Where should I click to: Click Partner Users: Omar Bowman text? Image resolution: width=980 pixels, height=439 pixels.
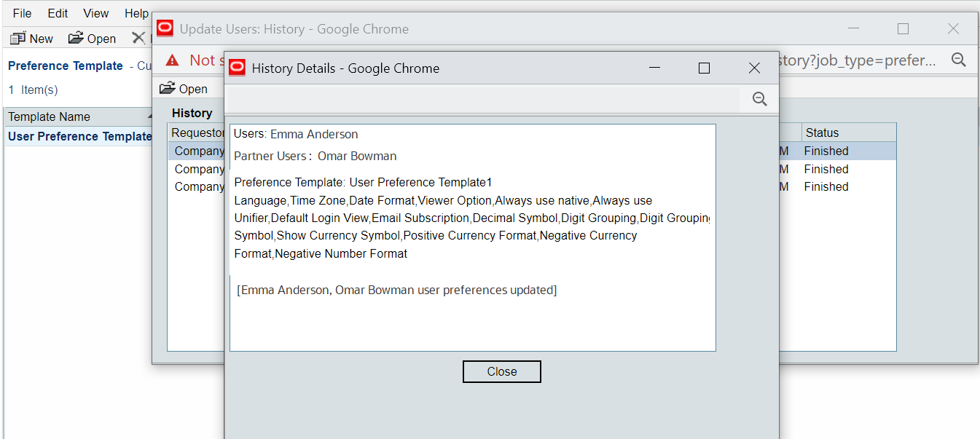[x=315, y=156]
